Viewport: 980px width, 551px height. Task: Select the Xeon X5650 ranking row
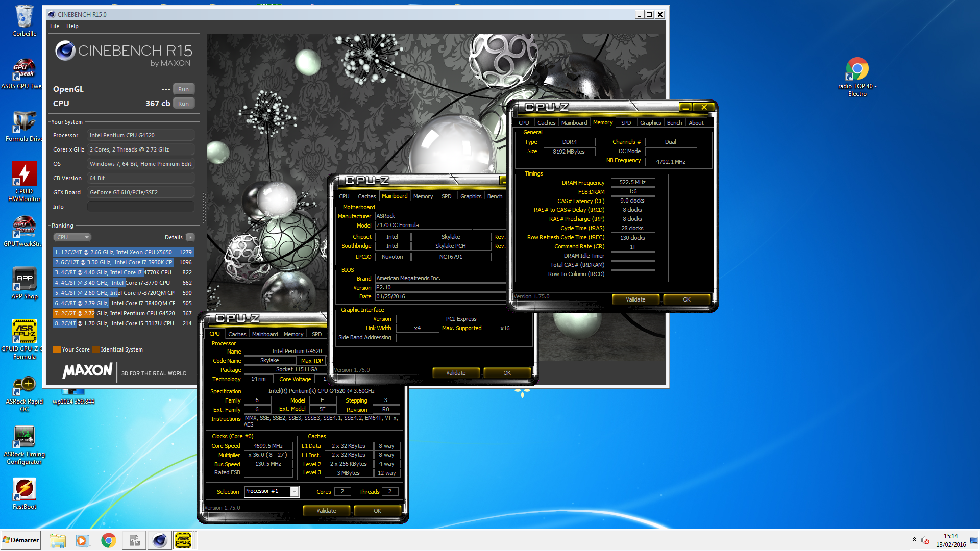pos(124,252)
